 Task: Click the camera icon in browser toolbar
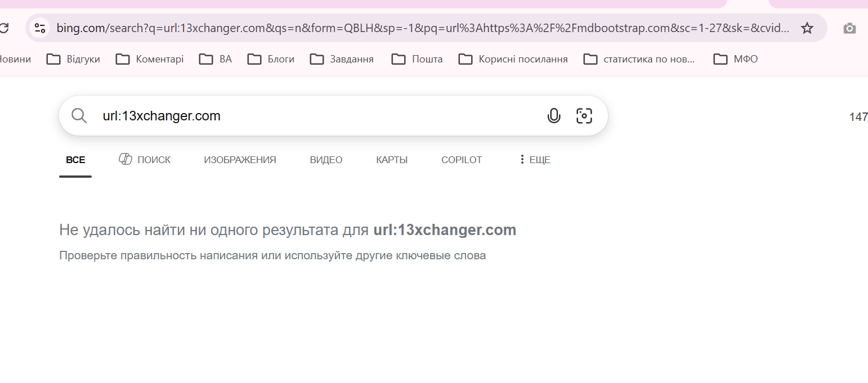tap(849, 28)
